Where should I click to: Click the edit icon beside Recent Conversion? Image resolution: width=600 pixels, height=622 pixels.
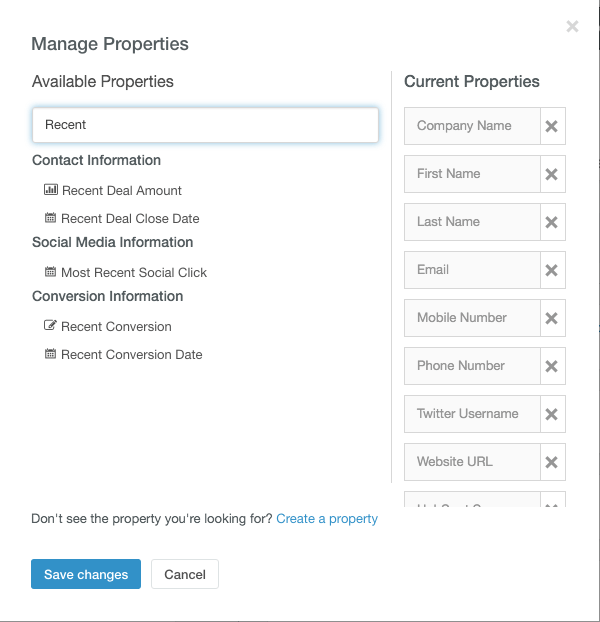[x=50, y=325]
